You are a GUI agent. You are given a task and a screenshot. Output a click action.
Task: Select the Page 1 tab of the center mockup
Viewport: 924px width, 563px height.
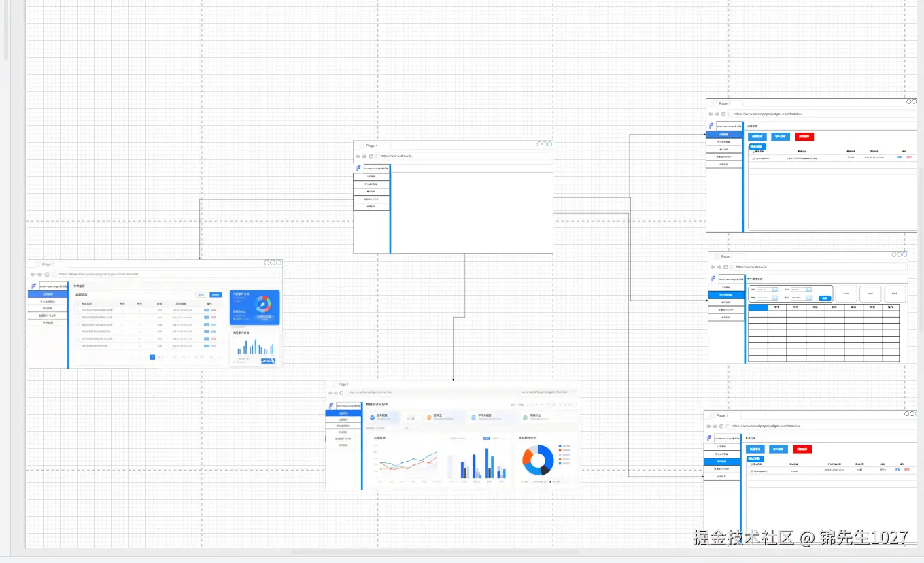coord(371,146)
